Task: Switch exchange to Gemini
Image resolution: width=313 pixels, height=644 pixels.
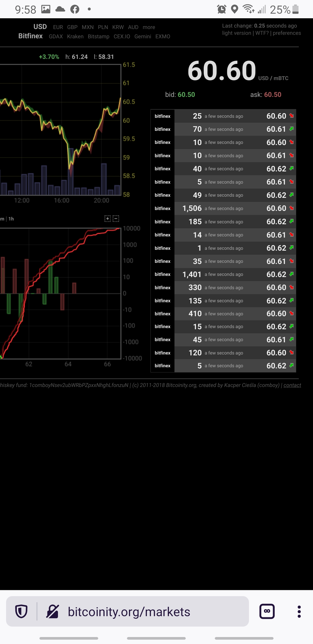Action: 143,37
